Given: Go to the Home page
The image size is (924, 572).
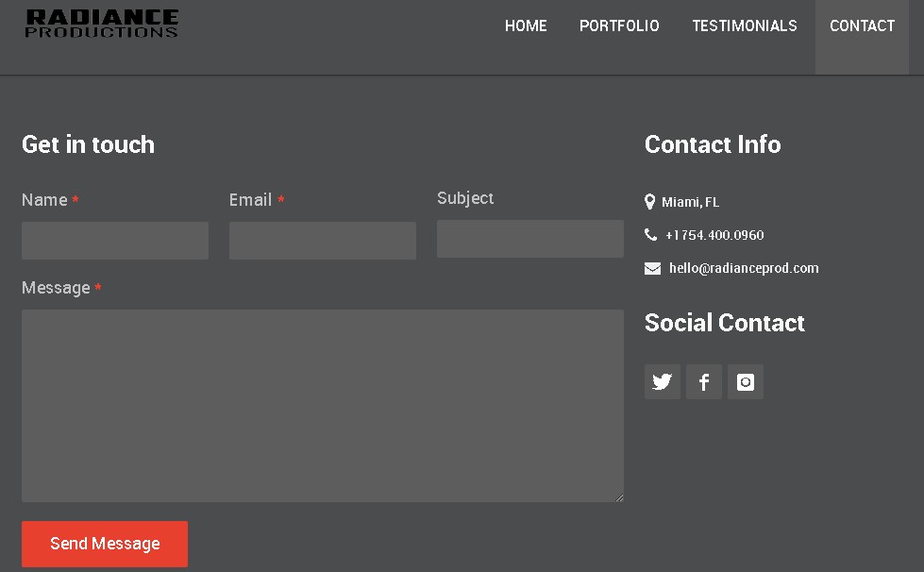Looking at the screenshot, I should pyautogui.click(x=526, y=25).
